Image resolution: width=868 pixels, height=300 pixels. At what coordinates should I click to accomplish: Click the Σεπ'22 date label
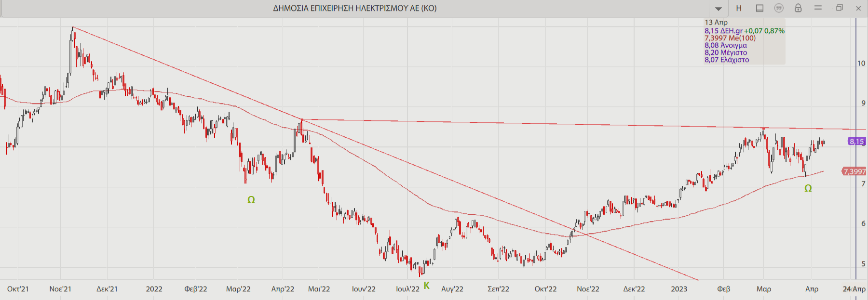(x=498, y=289)
